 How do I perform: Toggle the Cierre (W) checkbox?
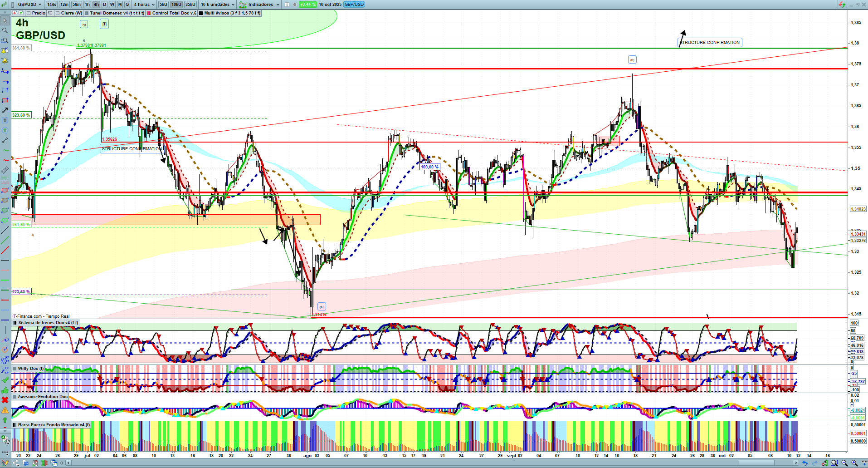click(58, 13)
